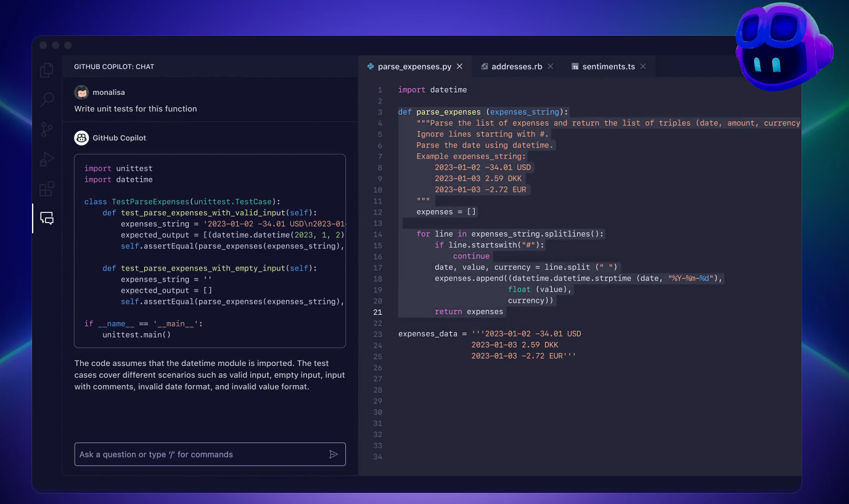849x504 pixels.
Task: Close the sentiments.ts editor tab
Action: (643, 67)
